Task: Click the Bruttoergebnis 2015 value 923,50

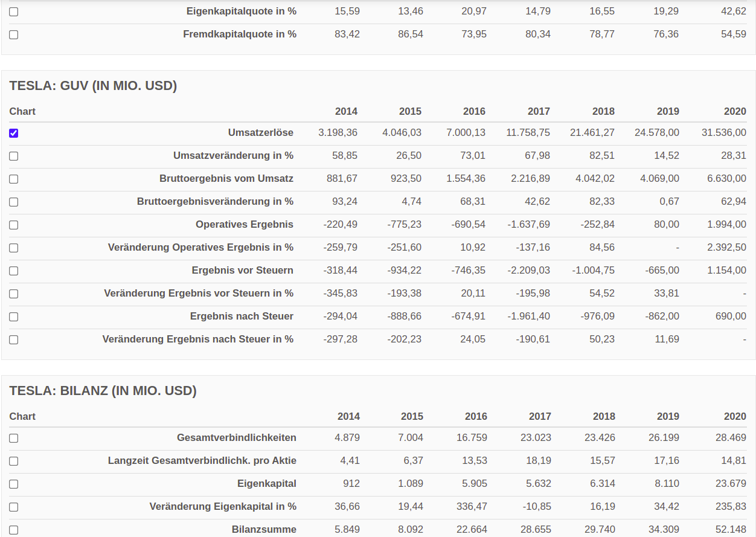Action: tap(406, 178)
